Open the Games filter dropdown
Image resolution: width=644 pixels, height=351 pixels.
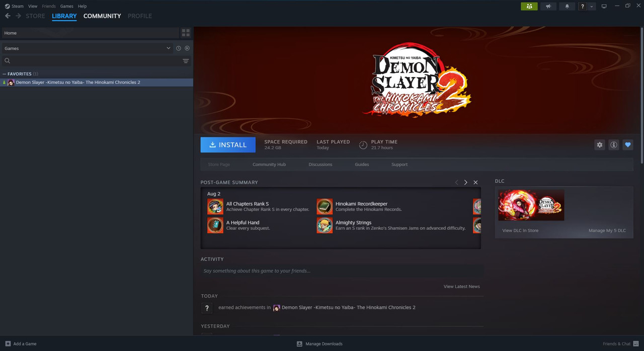[87, 48]
